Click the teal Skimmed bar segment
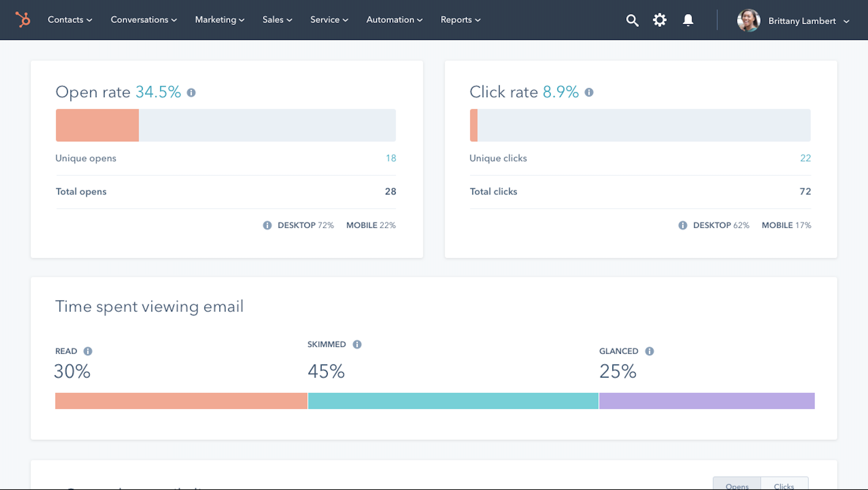Screen dimensions: 868x490 [x=453, y=401]
